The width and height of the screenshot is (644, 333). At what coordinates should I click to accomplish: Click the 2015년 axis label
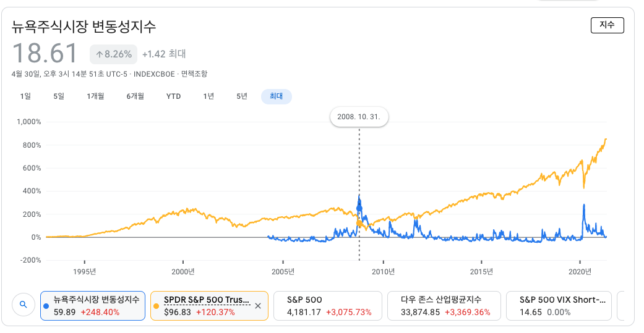click(481, 271)
